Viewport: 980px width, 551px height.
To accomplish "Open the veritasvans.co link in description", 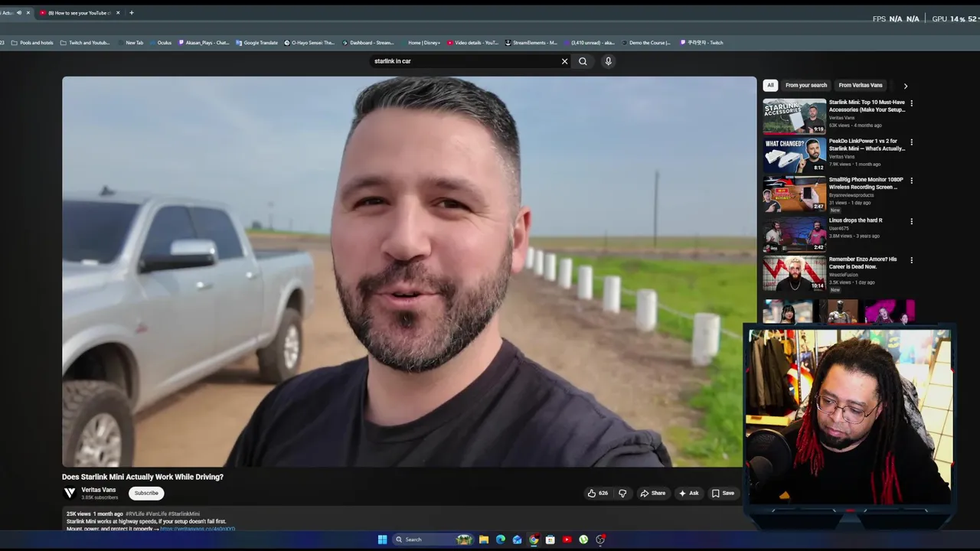I will (198, 529).
